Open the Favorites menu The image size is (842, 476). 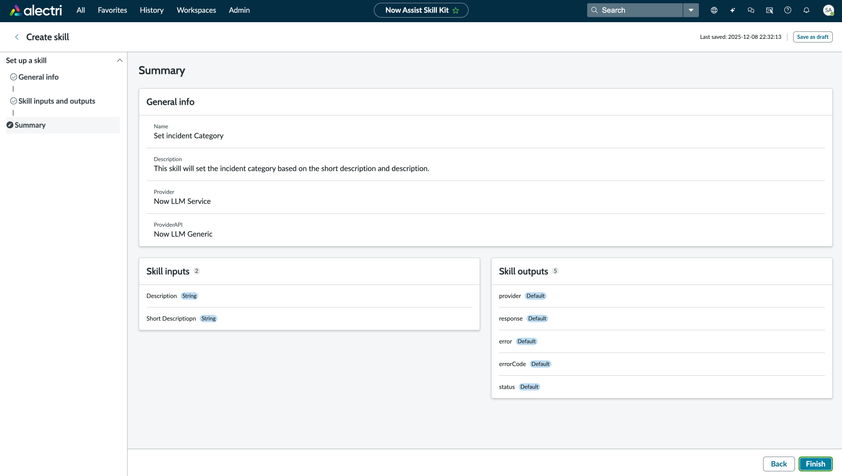pyautogui.click(x=112, y=10)
